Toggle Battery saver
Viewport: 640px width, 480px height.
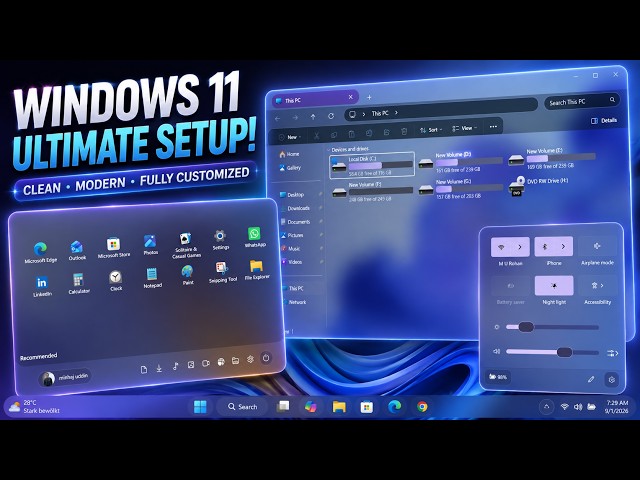(x=510, y=286)
